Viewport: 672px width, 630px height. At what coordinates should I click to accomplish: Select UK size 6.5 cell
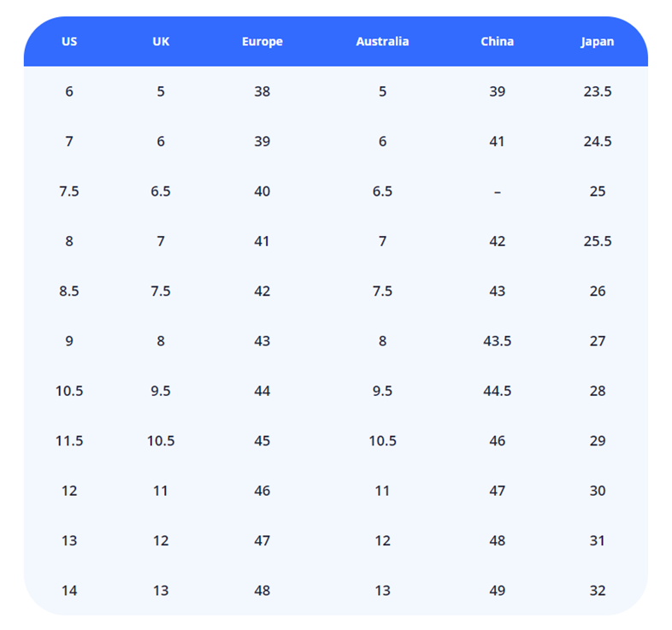tap(161, 191)
